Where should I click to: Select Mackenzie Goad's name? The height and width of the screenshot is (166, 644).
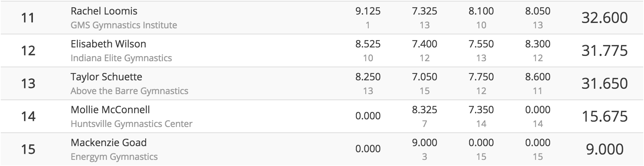[109, 143]
